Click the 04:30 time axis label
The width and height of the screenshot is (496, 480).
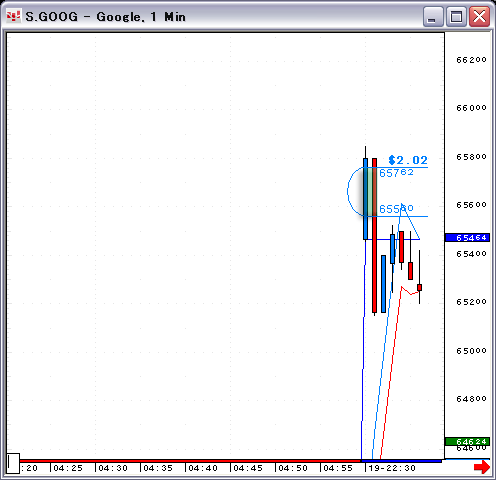coord(113,468)
